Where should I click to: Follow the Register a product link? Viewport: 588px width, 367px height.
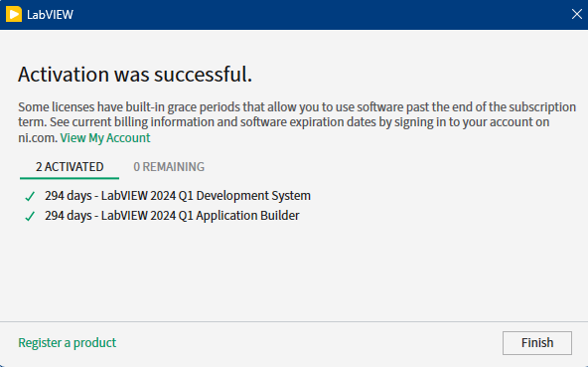click(x=68, y=342)
